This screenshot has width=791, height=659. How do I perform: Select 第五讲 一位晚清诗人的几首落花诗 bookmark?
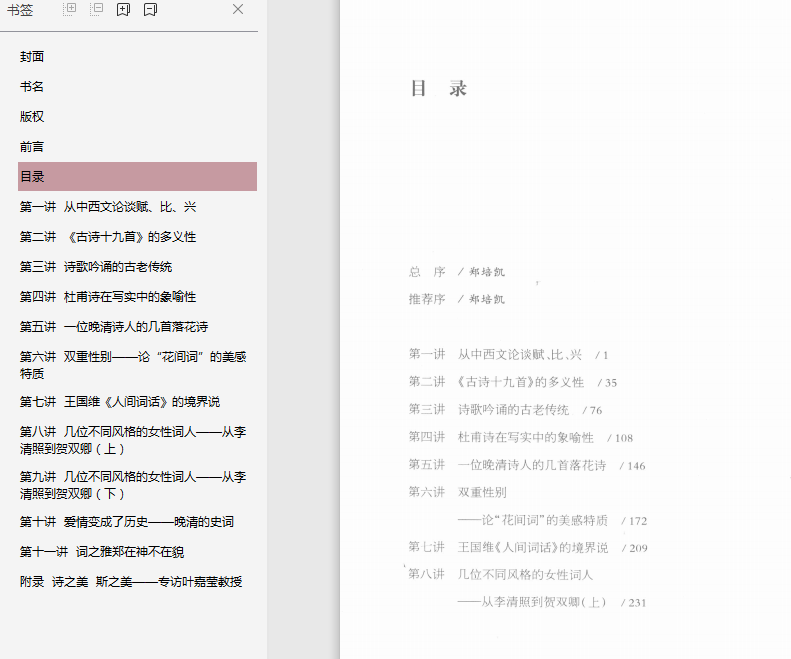pyautogui.click(x=114, y=326)
